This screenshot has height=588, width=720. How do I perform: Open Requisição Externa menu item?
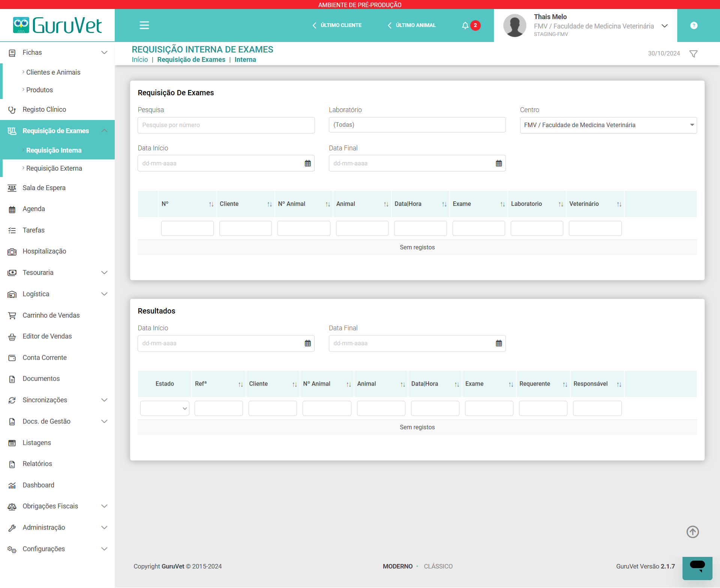[54, 168]
